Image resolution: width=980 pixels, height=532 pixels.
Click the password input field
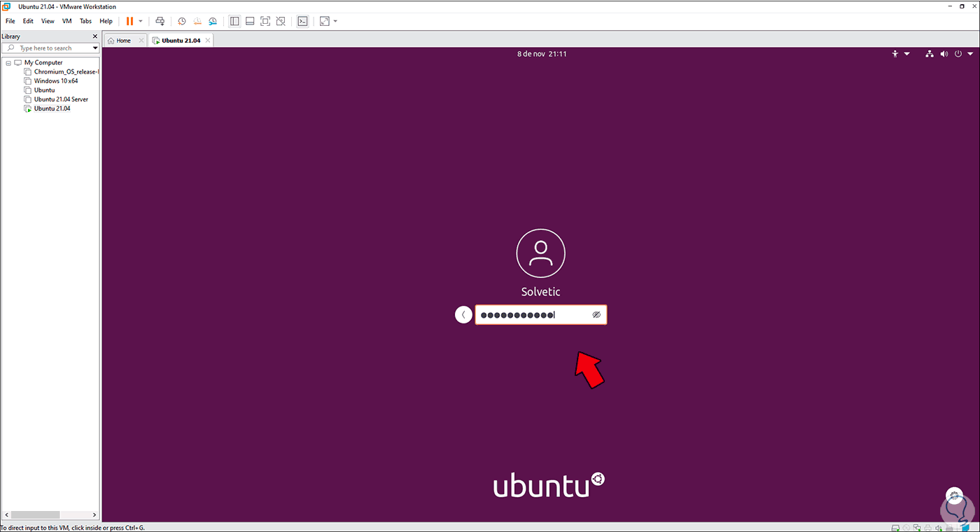541,315
